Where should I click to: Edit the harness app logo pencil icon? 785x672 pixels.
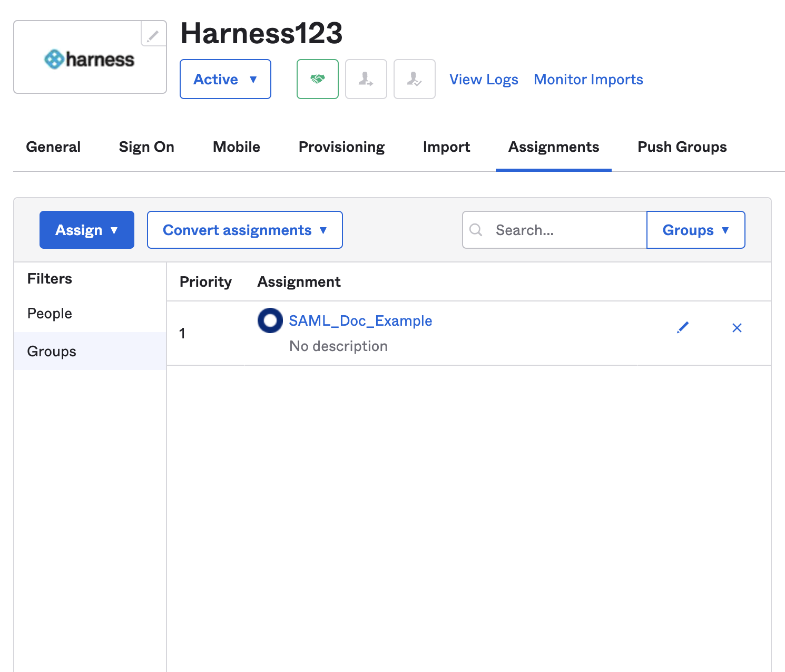153,35
